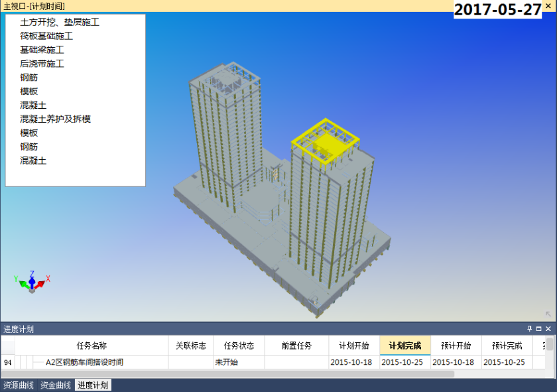
Task: Click the 关联标志 column header
Action: point(191,346)
